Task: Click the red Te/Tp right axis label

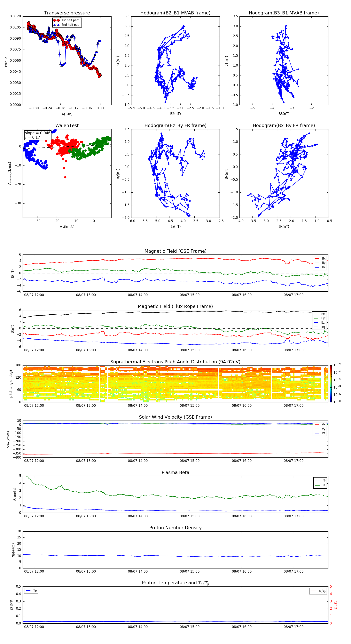Action: click(x=336, y=605)
